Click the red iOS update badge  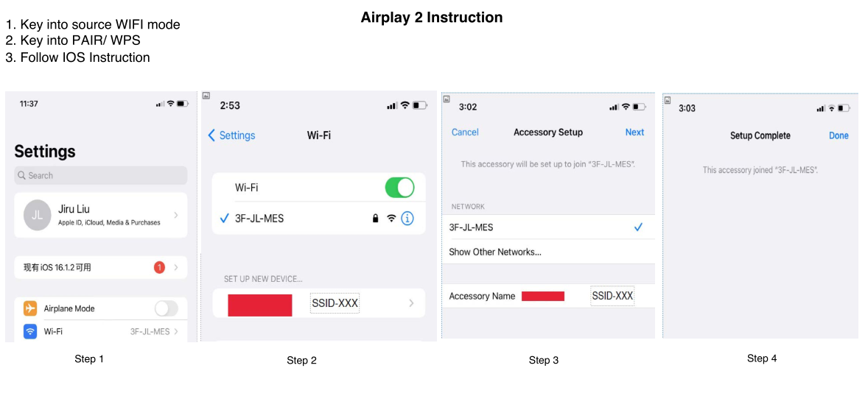[x=159, y=267]
